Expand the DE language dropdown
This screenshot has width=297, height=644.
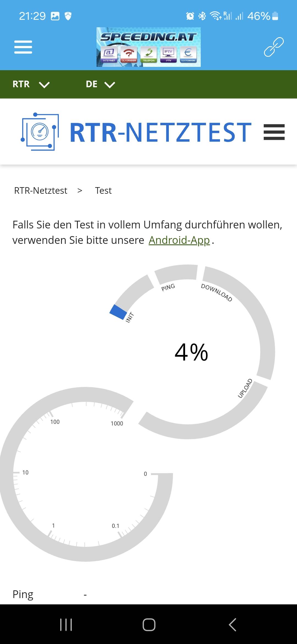click(x=100, y=84)
